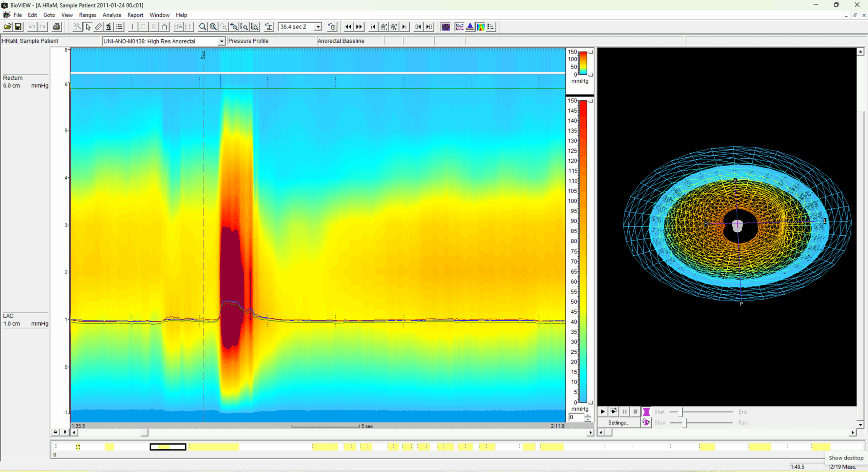Expand the UNI-ANO-M0138 protocol dropdown
This screenshot has height=472, width=868.
[221, 41]
